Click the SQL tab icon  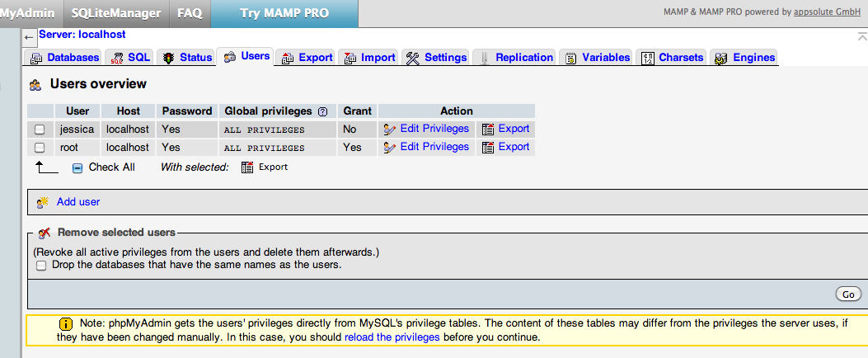(117, 58)
